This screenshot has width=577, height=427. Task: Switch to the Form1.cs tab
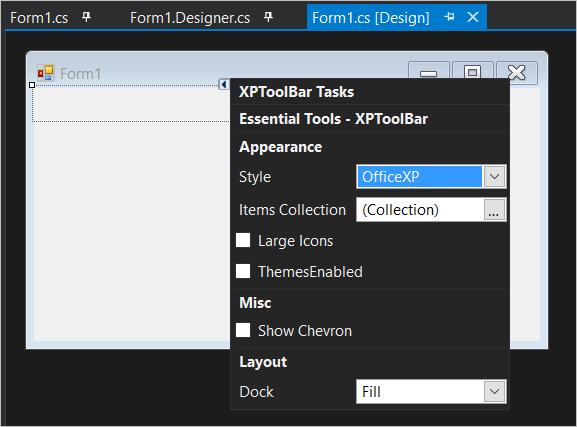point(39,18)
